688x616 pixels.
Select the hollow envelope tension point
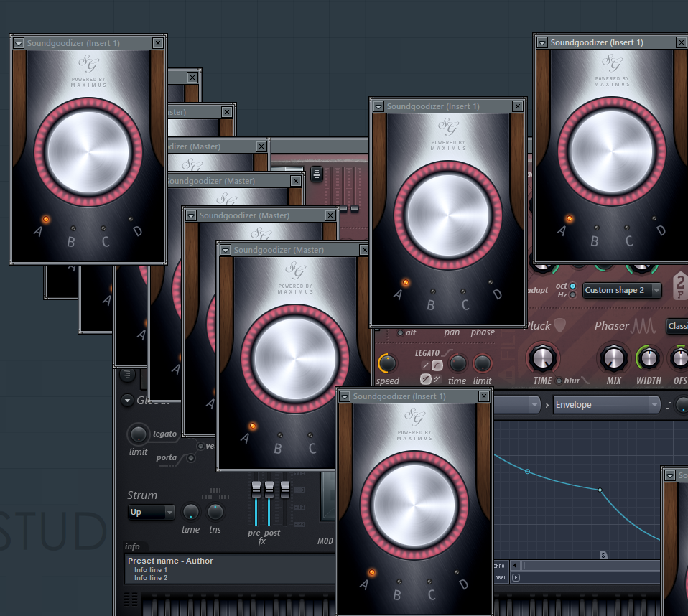pos(527,472)
